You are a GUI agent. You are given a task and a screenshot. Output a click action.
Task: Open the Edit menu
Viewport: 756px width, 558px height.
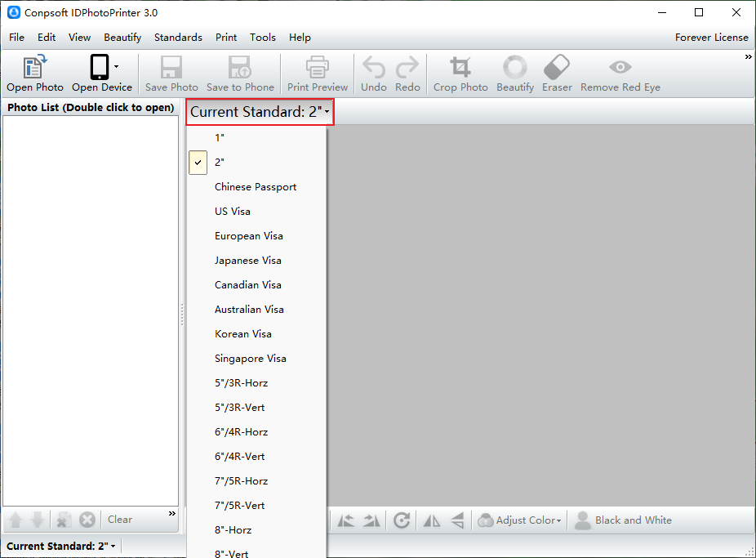pos(47,38)
